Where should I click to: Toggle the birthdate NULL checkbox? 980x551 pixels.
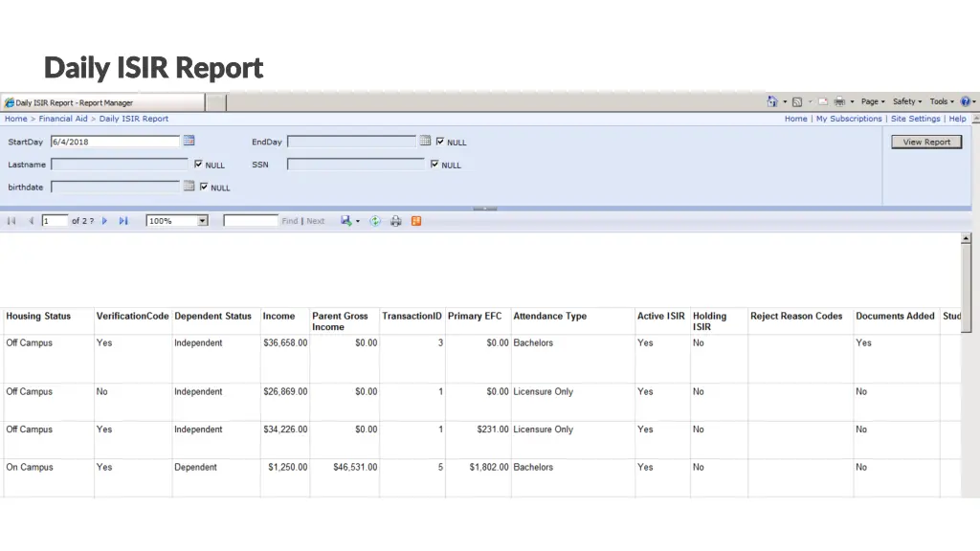point(204,187)
